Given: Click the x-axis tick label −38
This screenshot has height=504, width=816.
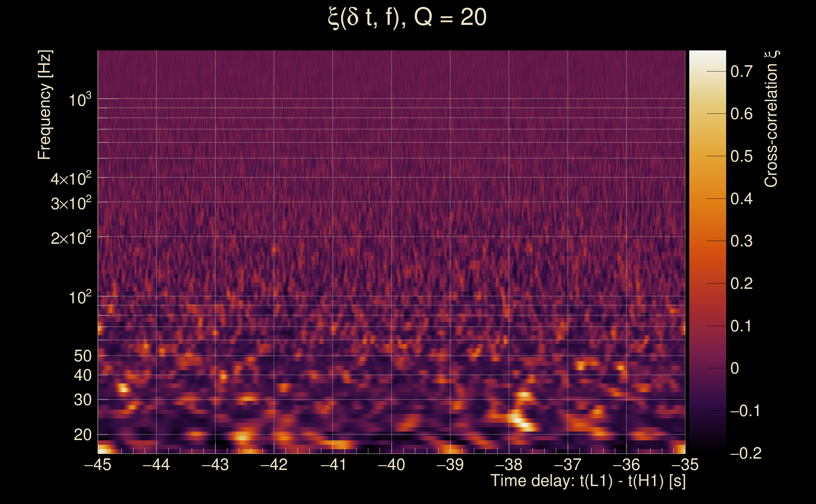Looking at the screenshot, I should click(x=509, y=465).
